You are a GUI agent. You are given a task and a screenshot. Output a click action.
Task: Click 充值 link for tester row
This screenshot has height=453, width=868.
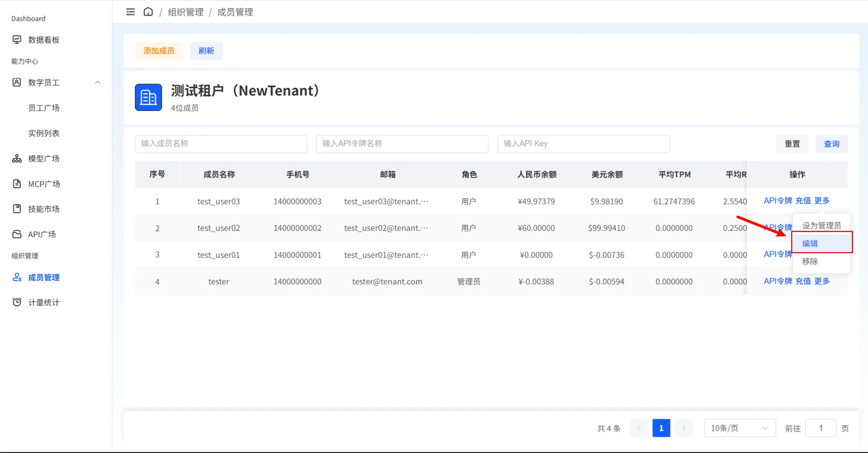coord(803,281)
